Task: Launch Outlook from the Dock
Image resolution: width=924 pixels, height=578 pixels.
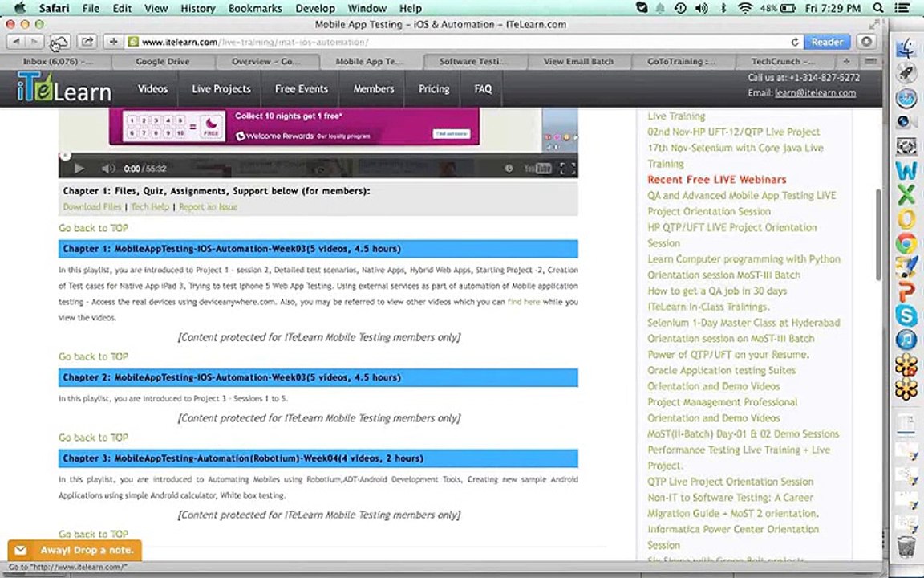Action: 906,219
